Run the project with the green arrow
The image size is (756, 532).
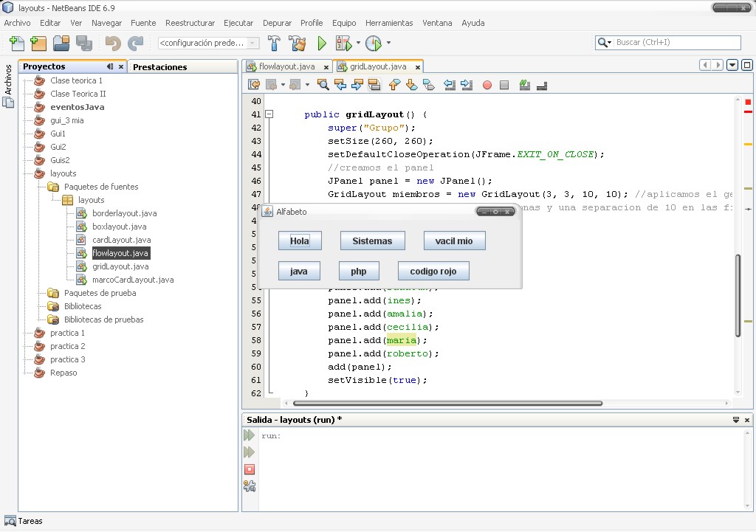point(321,44)
